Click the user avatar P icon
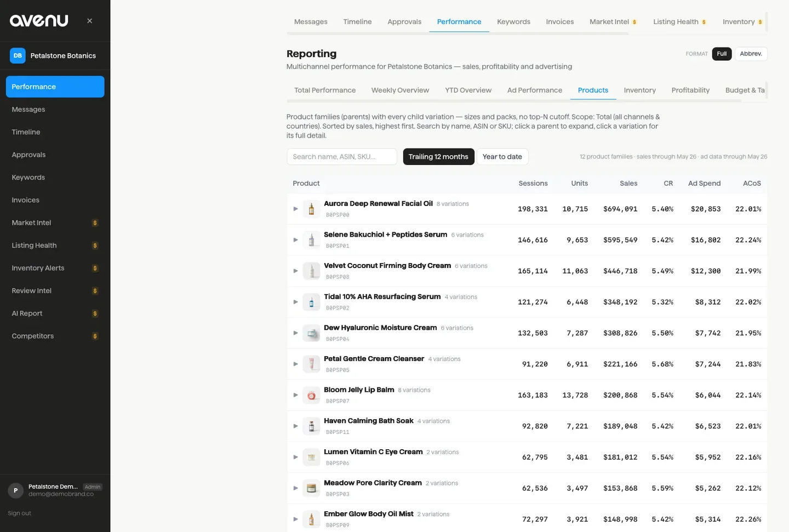 tap(15, 490)
